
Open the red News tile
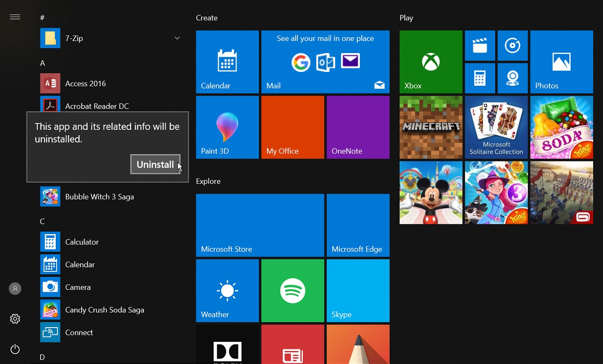pos(293,344)
